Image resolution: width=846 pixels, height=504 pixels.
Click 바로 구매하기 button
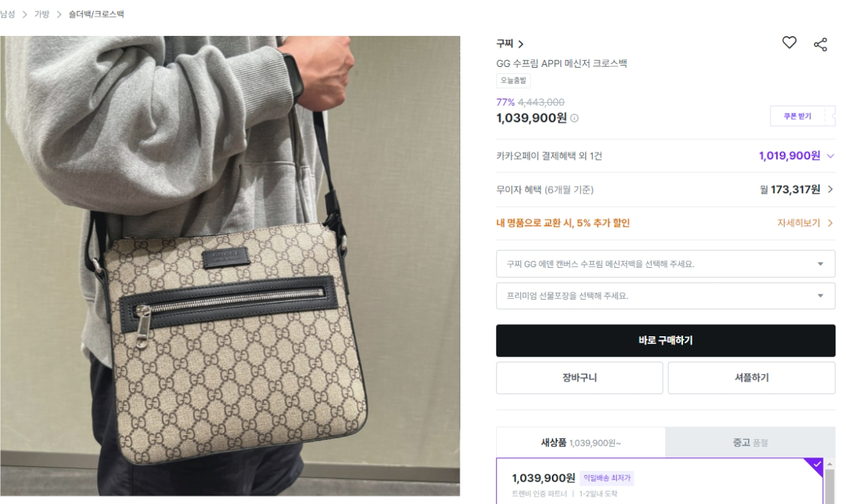[x=666, y=340]
